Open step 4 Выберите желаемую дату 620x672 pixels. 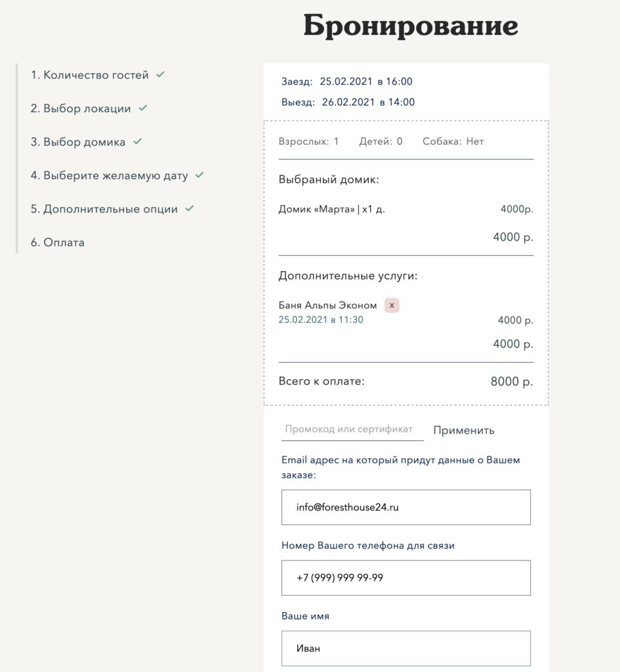tap(110, 175)
